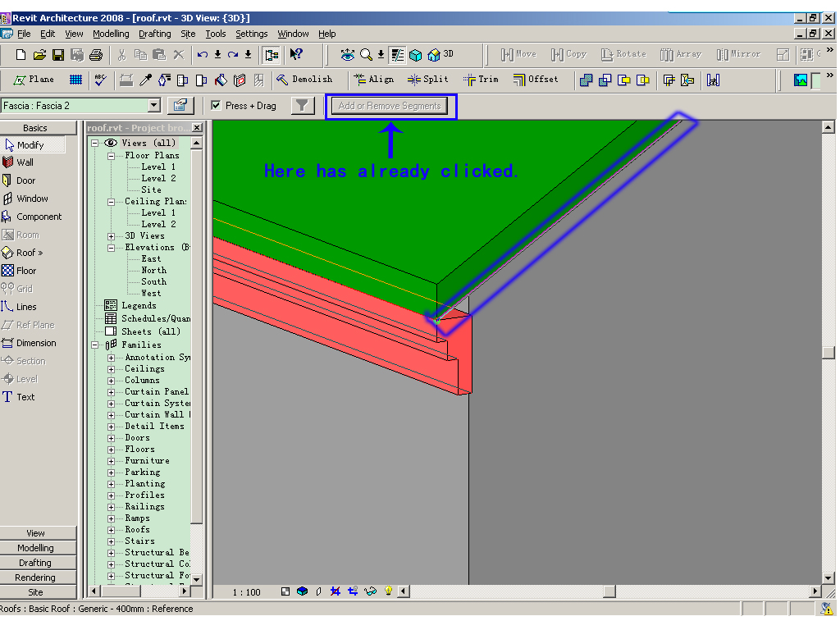This screenshot has height=630, width=840.
Task: Click the lightbulb reveal hidden elements icon
Action: click(x=389, y=591)
